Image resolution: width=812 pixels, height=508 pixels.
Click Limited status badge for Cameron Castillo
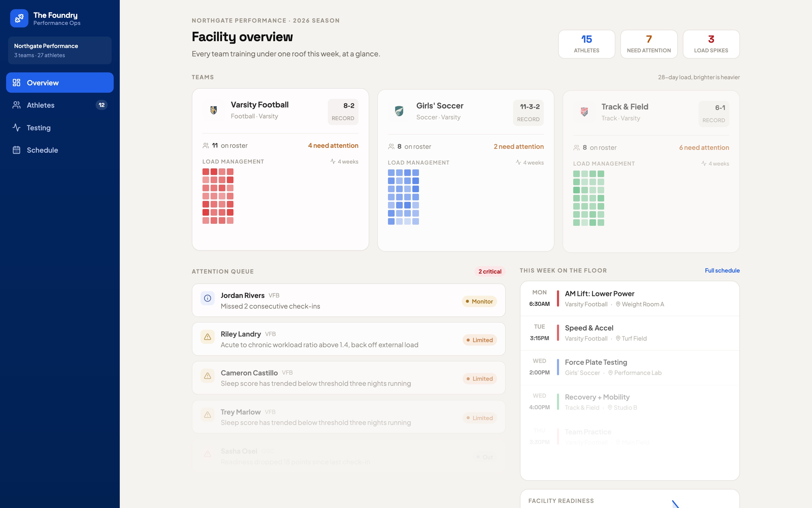[480, 379]
